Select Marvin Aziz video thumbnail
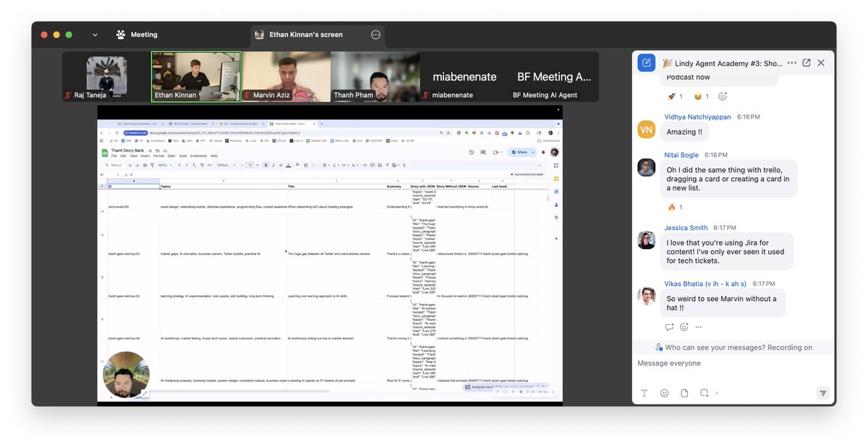The width and height of the screenshot is (868, 448). (286, 77)
